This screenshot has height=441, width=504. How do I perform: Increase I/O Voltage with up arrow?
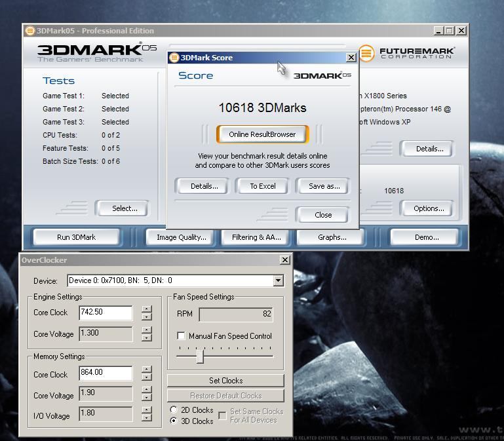(x=147, y=410)
